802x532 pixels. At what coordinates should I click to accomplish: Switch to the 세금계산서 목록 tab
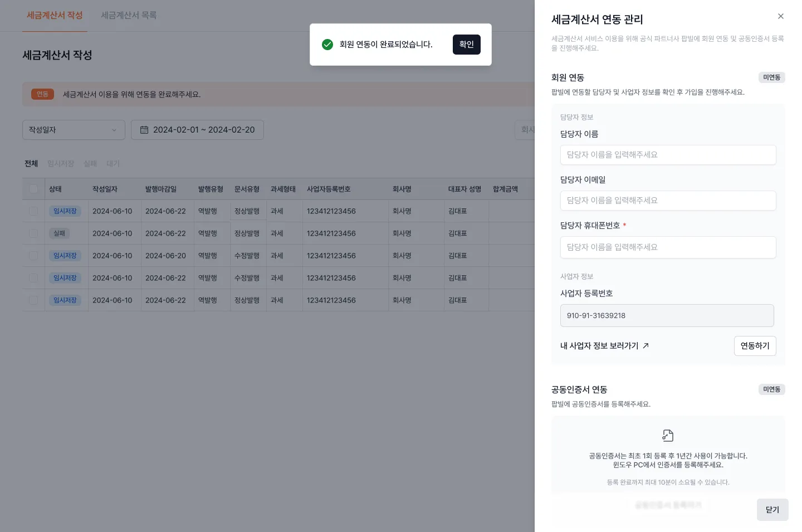pyautogui.click(x=129, y=15)
